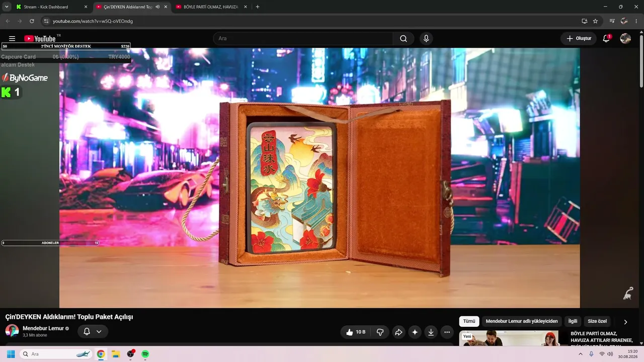Select the Çin'DEYKEN Aldıklarım tab
This screenshot has width=644, height=362.
coord(132,7)
